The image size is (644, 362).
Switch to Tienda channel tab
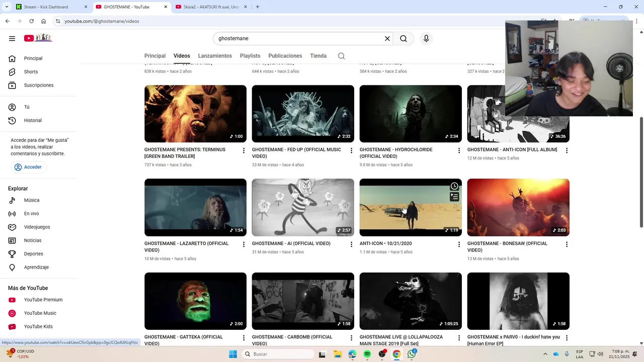click(318, 56)
